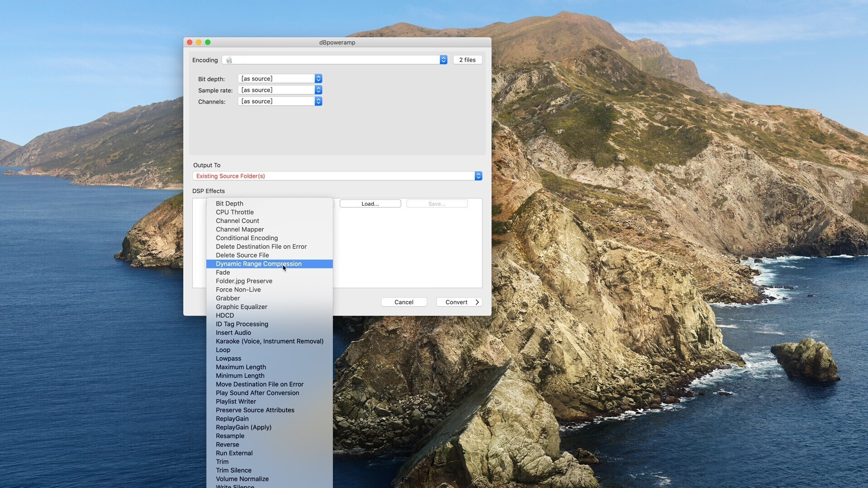Choose Force Non-Live effect
Image resolution: width=868 pixels, height=488 pixels.
269,290
